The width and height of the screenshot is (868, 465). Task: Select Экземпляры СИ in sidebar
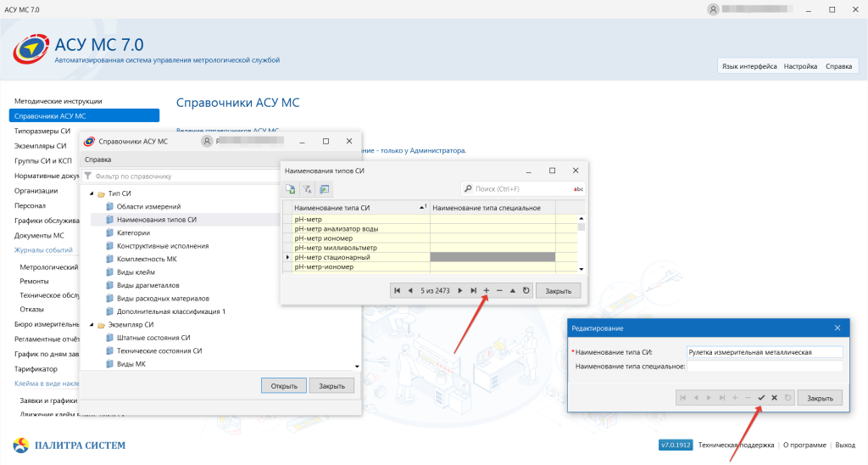click(41, 146)
